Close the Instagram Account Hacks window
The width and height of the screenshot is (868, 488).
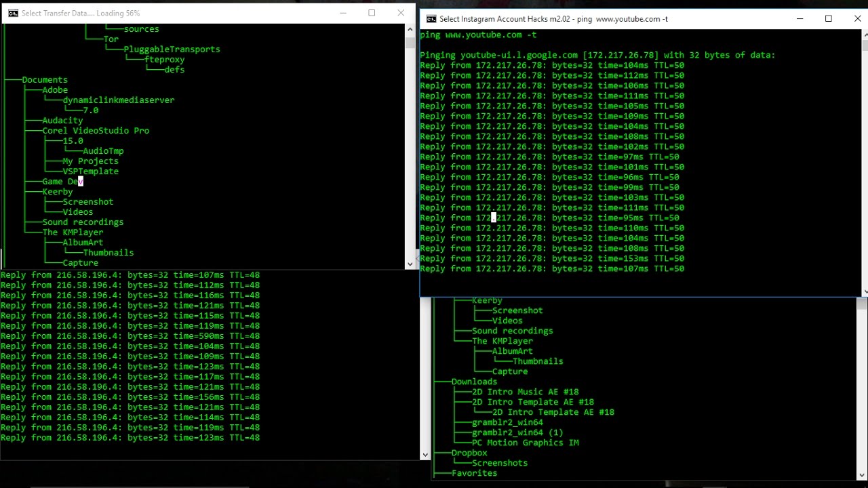[857, 19]
